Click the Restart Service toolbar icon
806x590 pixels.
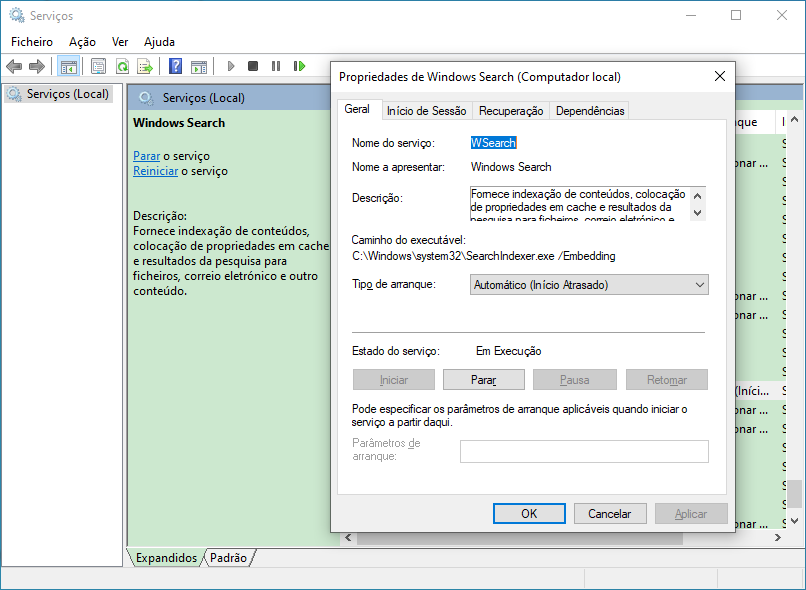pos(299,66)
